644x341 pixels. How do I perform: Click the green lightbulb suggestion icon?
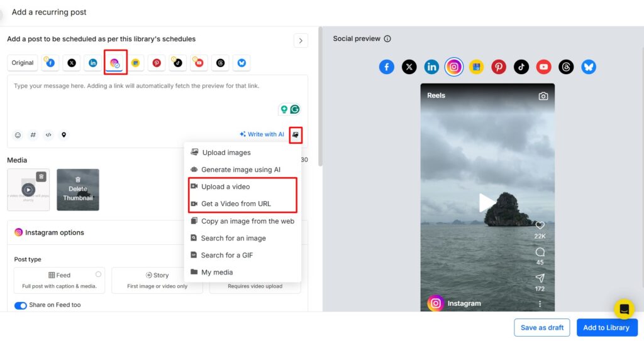pyautogui.click(x=284, y=109)
